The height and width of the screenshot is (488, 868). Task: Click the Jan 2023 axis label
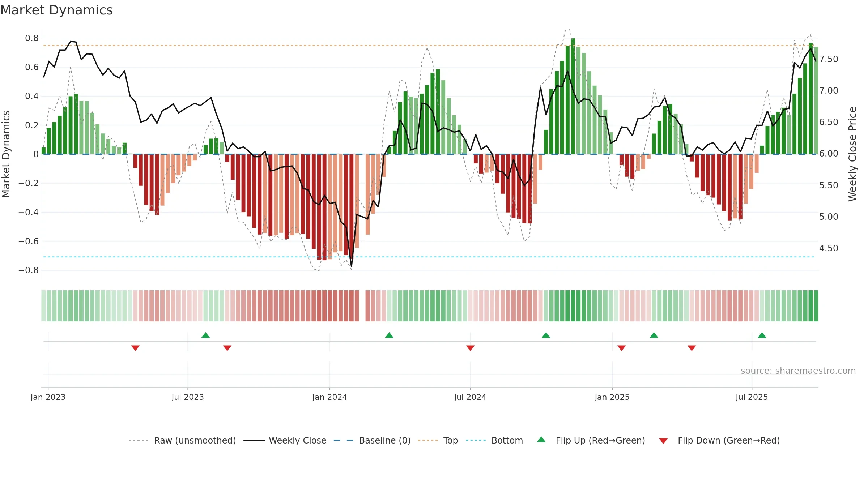48,397
